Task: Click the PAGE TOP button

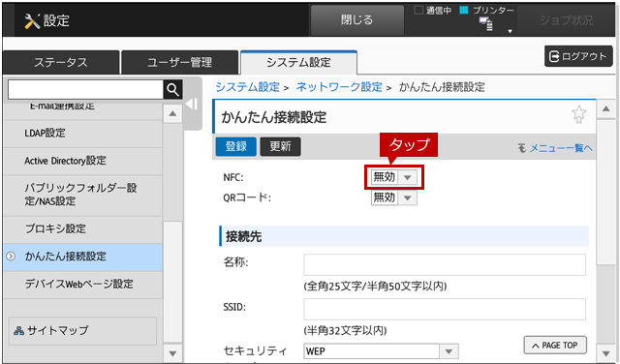Action: [x=555, y=346]
